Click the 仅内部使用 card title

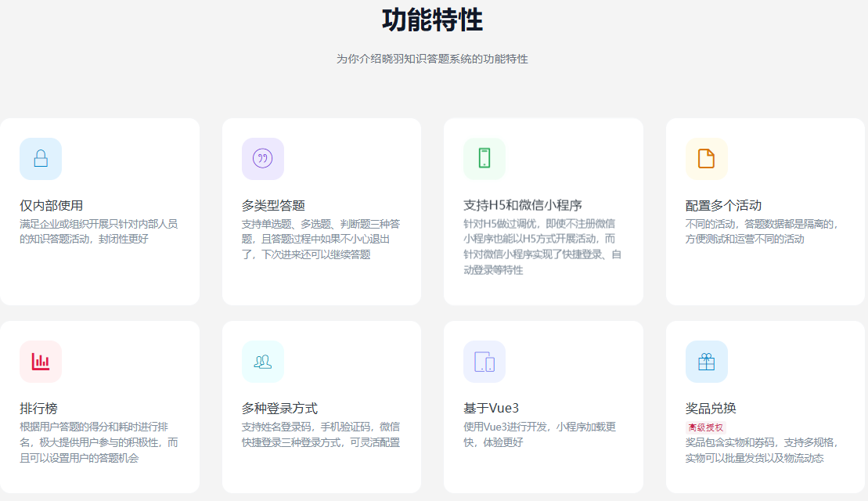[52, 206]
